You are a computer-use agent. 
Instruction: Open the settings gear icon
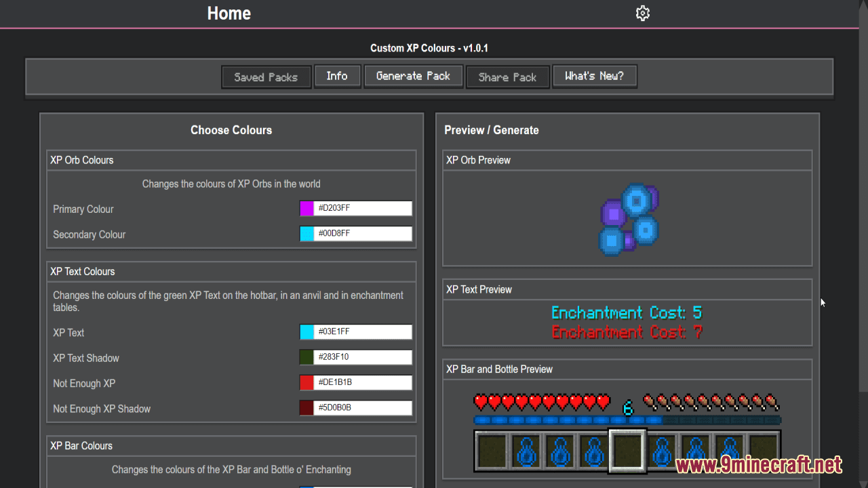click(x=643, y=14)
